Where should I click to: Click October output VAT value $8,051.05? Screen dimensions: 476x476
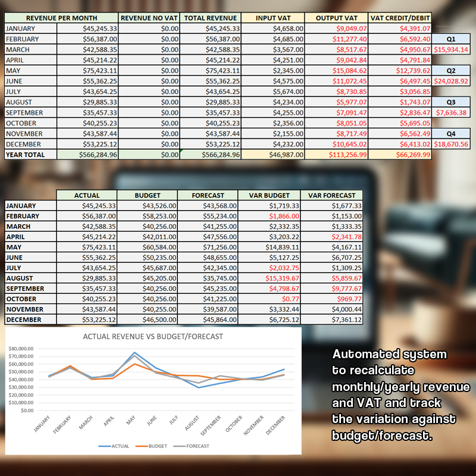pos(336,123)
